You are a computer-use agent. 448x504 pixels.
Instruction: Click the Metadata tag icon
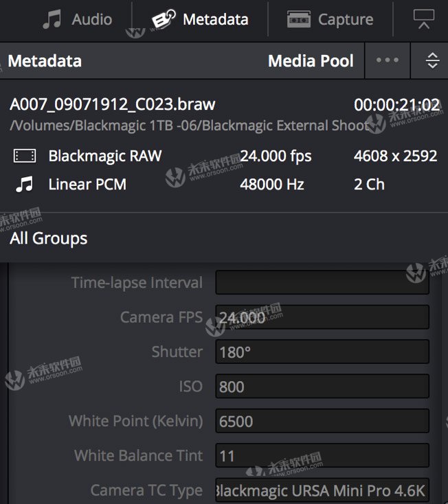[164, 19]
